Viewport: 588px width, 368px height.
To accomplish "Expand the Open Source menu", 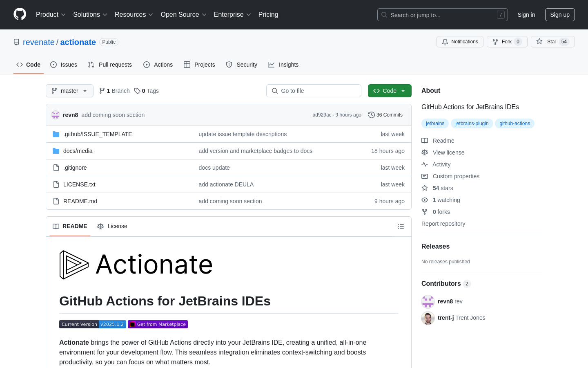I will [184, 15].
